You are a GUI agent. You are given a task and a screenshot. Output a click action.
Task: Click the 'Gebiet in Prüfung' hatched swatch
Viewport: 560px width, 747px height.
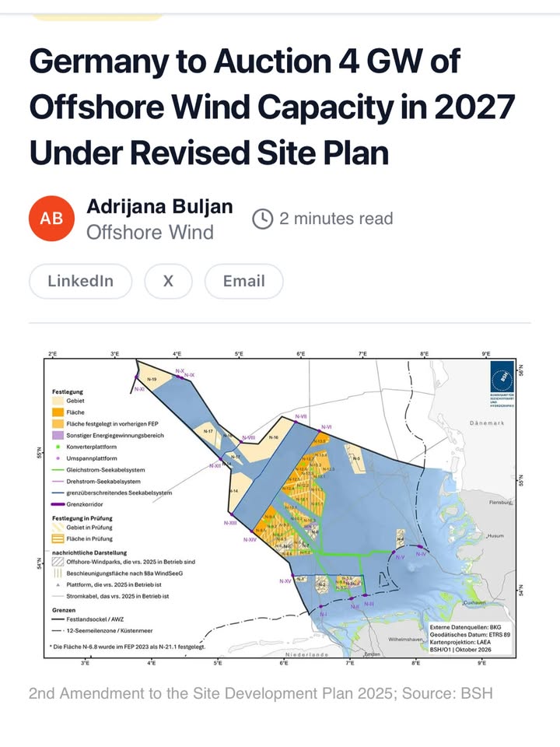58,528
